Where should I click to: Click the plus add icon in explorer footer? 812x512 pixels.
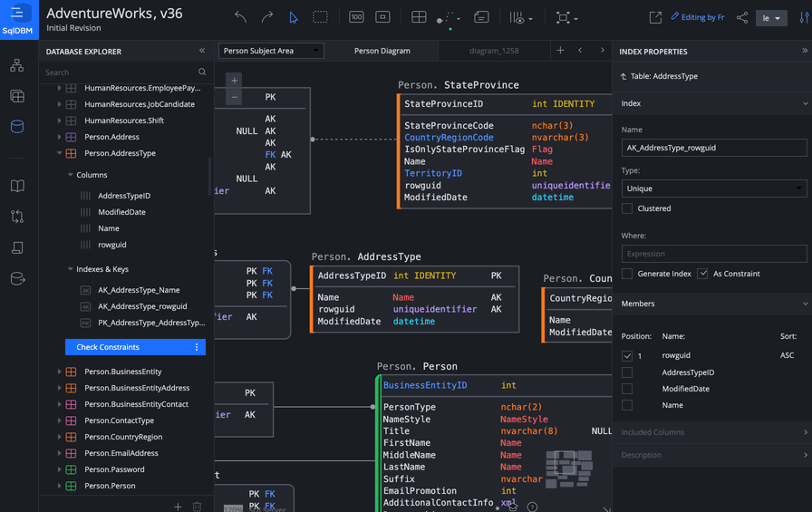[x=178, y=507]
